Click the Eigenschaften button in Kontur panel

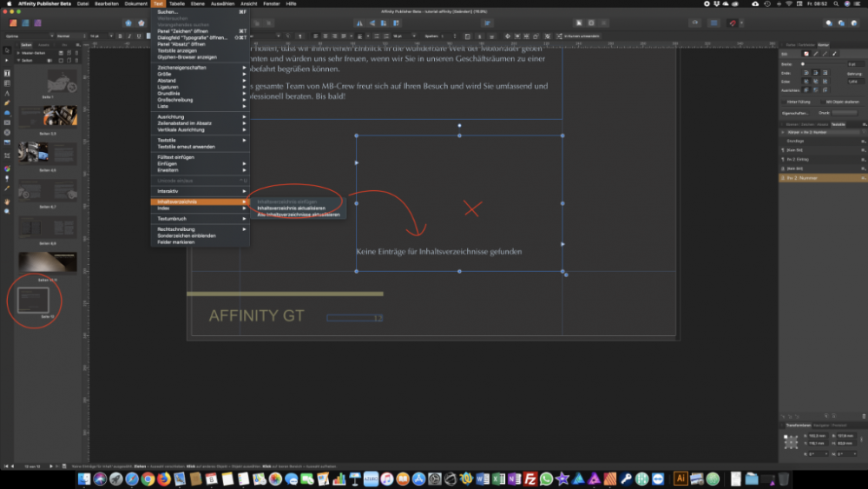(794, 113)
